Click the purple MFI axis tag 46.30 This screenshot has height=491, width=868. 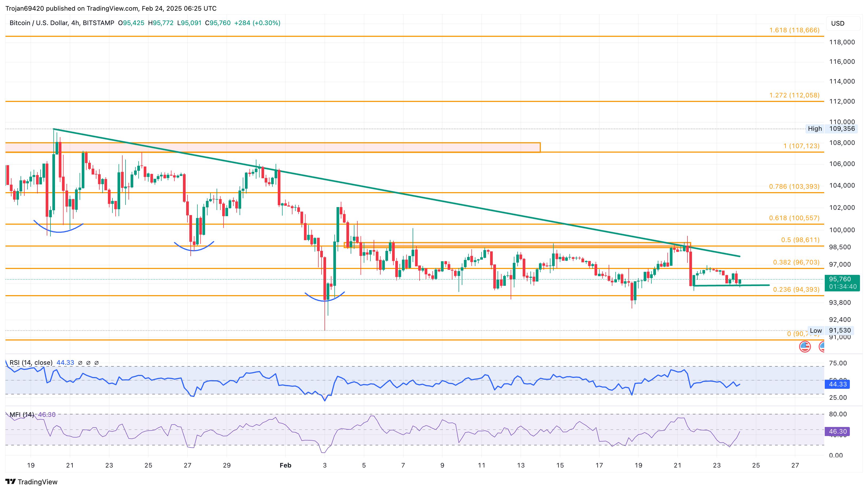point(837,431)
